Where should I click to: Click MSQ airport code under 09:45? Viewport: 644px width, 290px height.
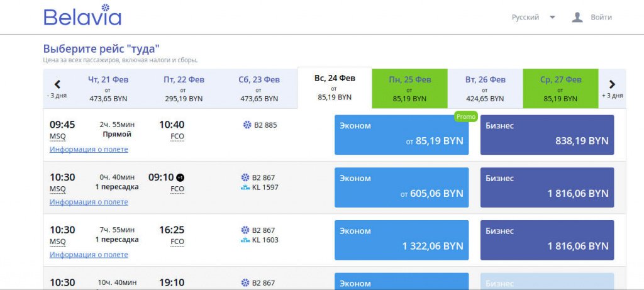(57, 137)
